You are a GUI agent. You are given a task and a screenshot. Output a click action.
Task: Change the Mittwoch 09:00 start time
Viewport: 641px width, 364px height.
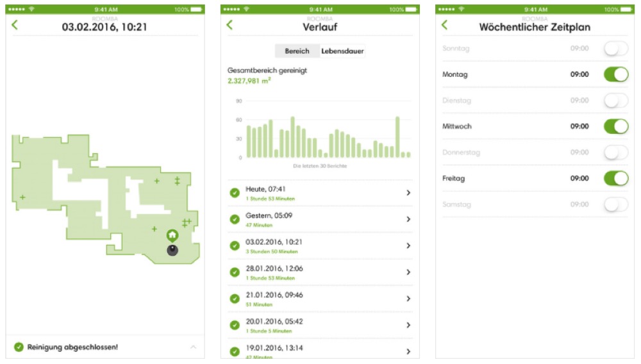pyautogui.click(x=579, y=127)
